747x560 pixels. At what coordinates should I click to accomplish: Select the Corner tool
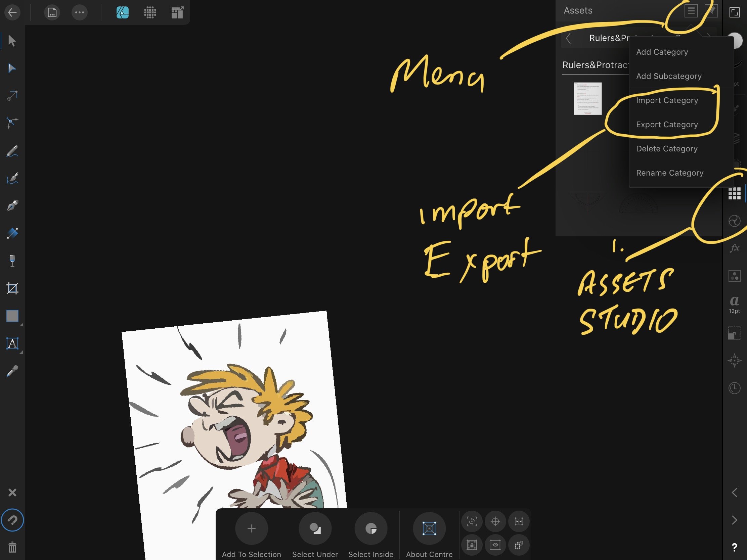coord(12,123)
